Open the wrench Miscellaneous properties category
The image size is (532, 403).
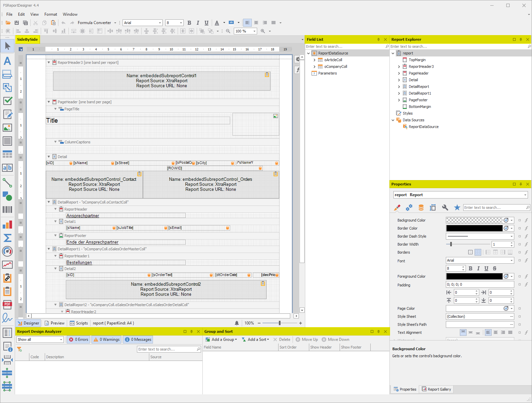coord(445,208)
